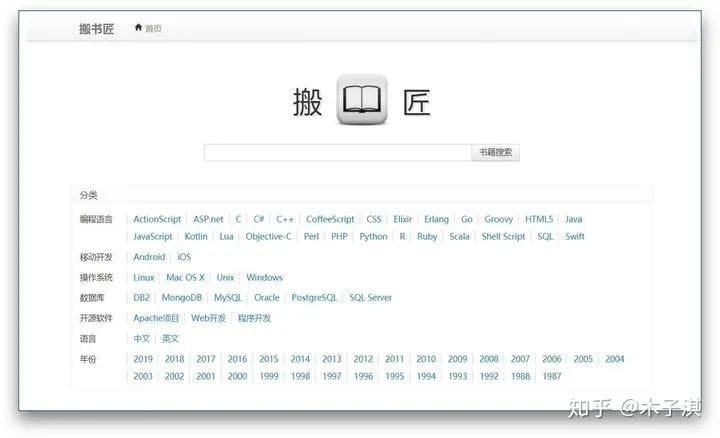Open the Linux operating system category

144,277
